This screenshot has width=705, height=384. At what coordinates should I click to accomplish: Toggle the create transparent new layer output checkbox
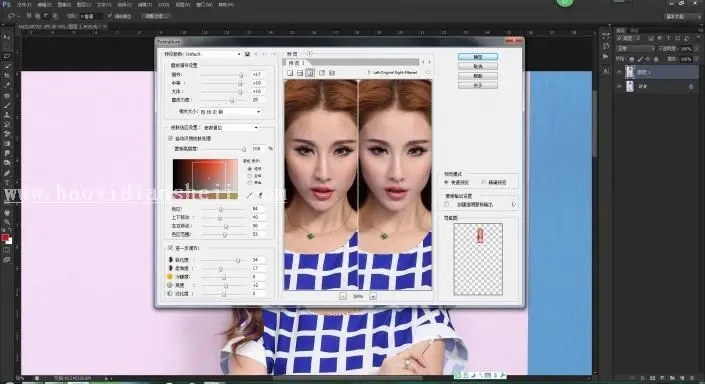[x=446, y=204]
